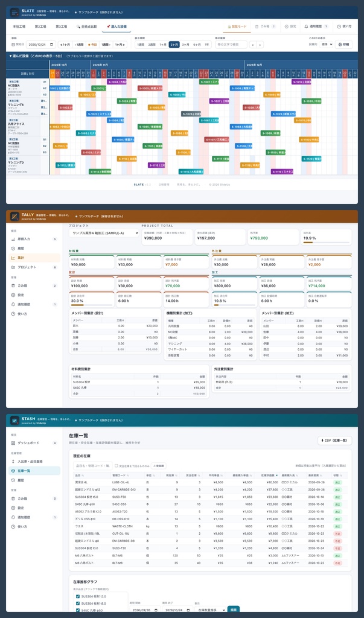
Task: Click 加工 消化率 10.8% progress bar
Action: (x=234, y=305)
